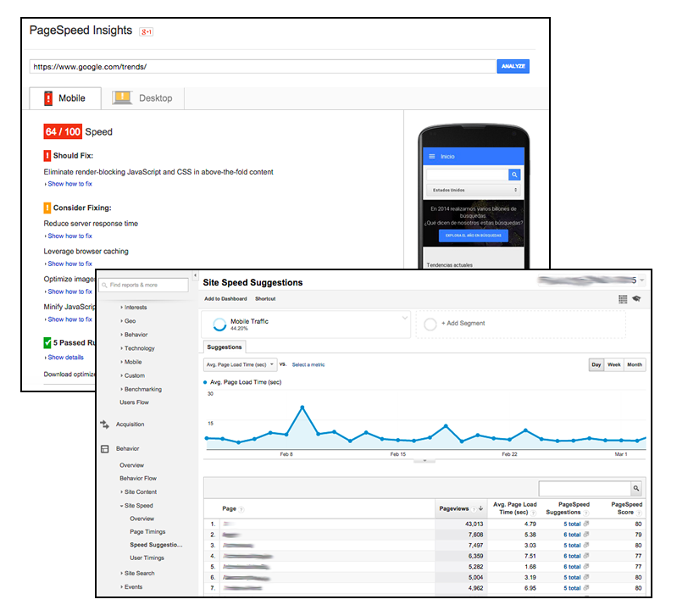Collapse the Site Speed item in the sidebar
Image resolution: width=677 pixels, height=616 pixels.
[x=136, y=506]
